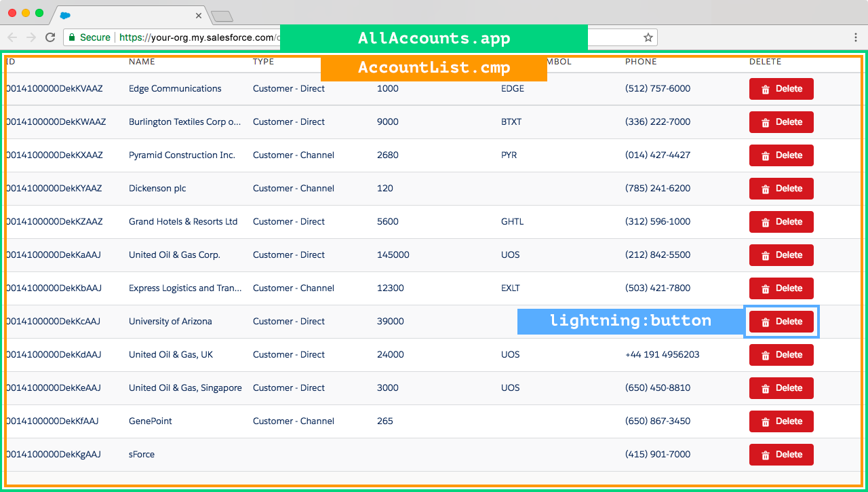Delete the GenePoint account
This screenshot has width=868, height=492.
781,421
